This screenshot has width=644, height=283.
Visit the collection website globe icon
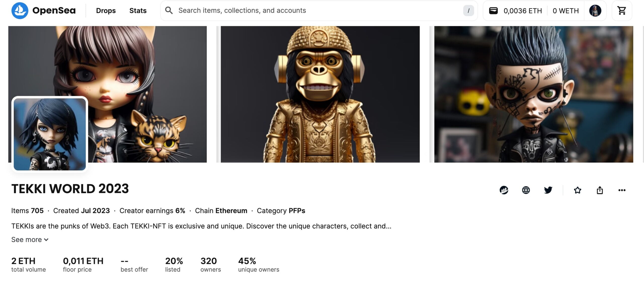pyautogui.click(x=526, y=190)
